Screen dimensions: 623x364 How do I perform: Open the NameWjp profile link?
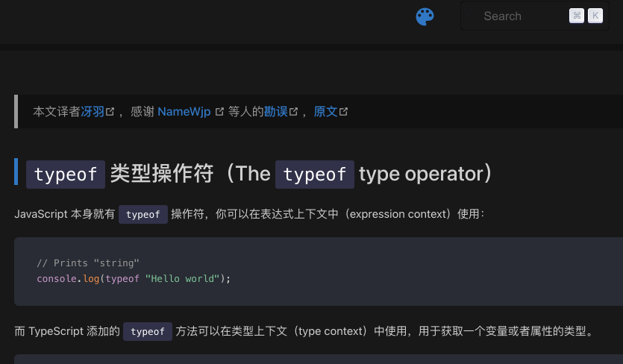pyautogui.click(x=185, y=112)
